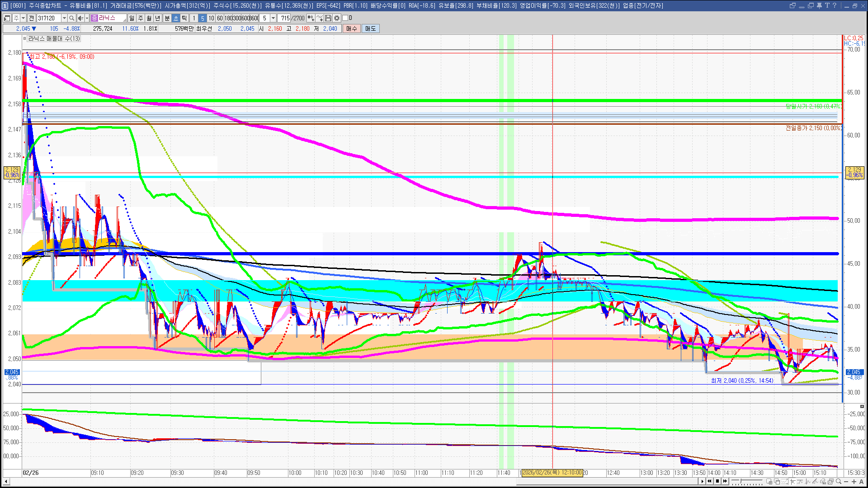Screen dimensions: 868x488
Task: Expand the stock code 317120 dropdown
Action: pos(64,18)
